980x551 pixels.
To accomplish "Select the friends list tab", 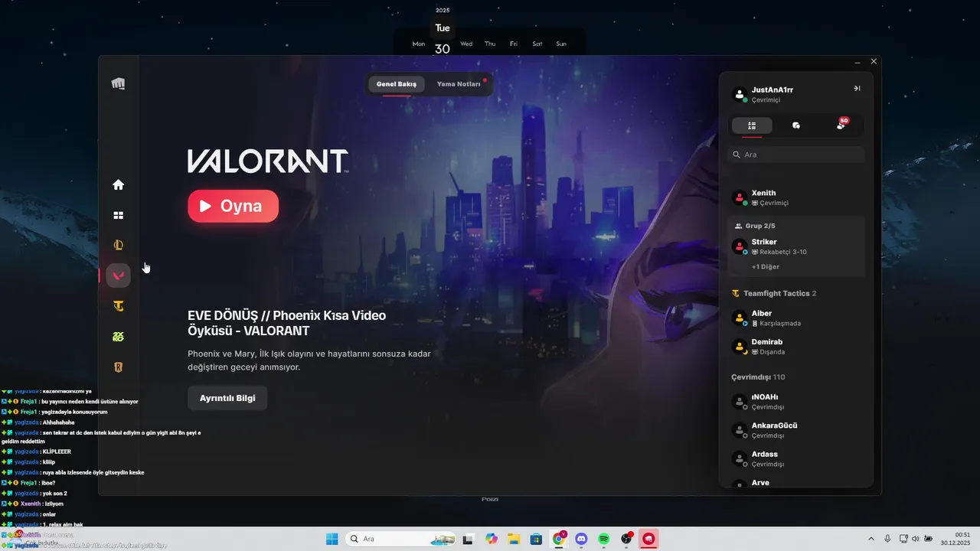I will coord(752,126).
